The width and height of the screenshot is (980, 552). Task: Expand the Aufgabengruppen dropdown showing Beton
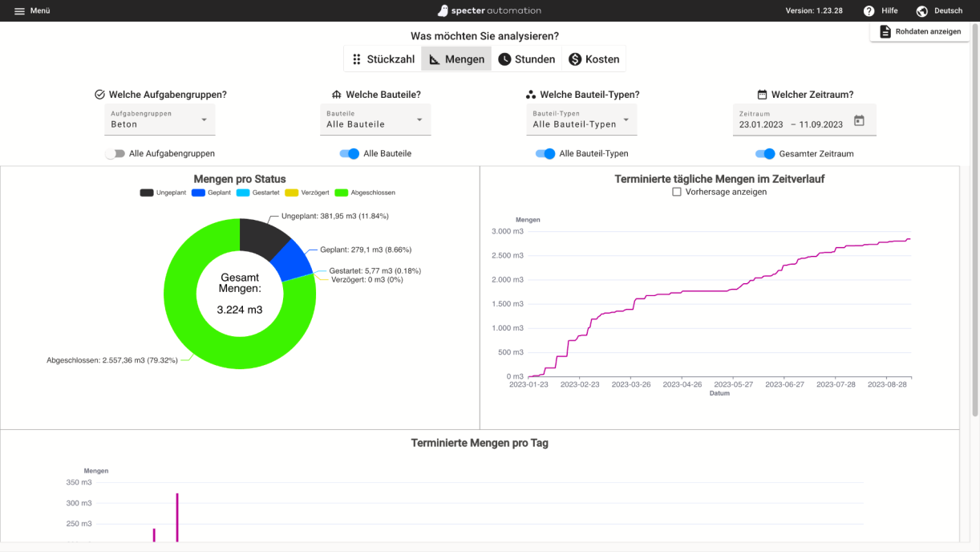(160, 120)
